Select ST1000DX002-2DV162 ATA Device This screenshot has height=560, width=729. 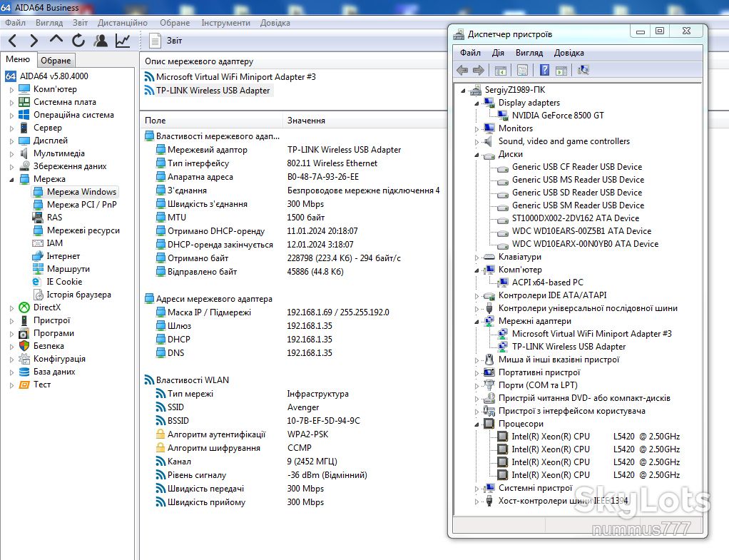(576, 218)
